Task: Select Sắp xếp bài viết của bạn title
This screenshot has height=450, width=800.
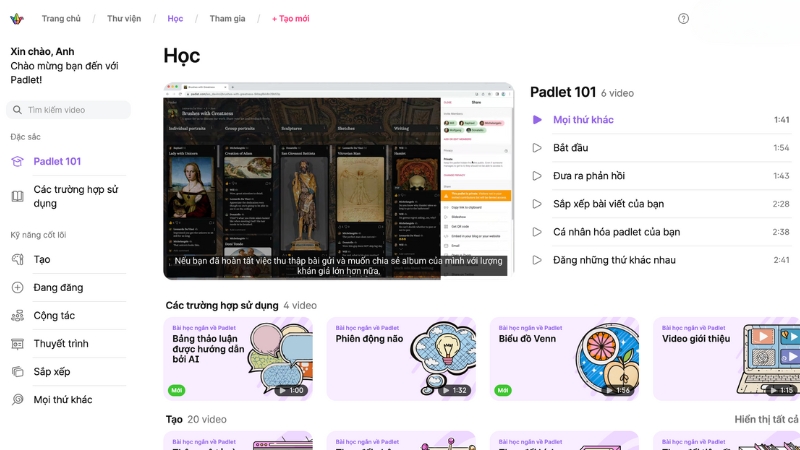Action: click(609, 204)
